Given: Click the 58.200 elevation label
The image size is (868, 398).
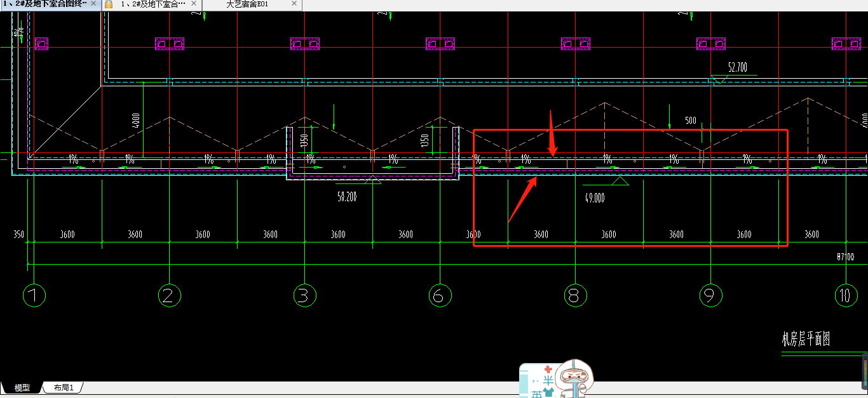Looking at the screenshot, I should coord(347,197).
